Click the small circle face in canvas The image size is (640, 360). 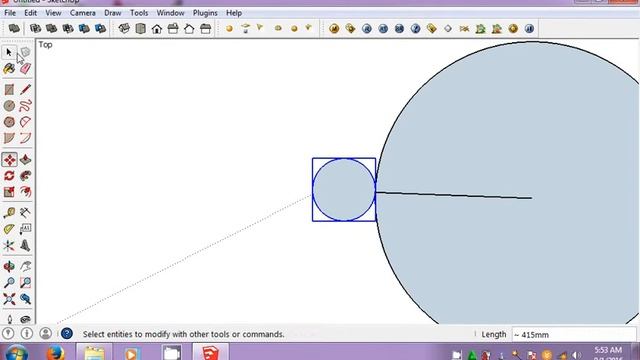coord(344,190)
